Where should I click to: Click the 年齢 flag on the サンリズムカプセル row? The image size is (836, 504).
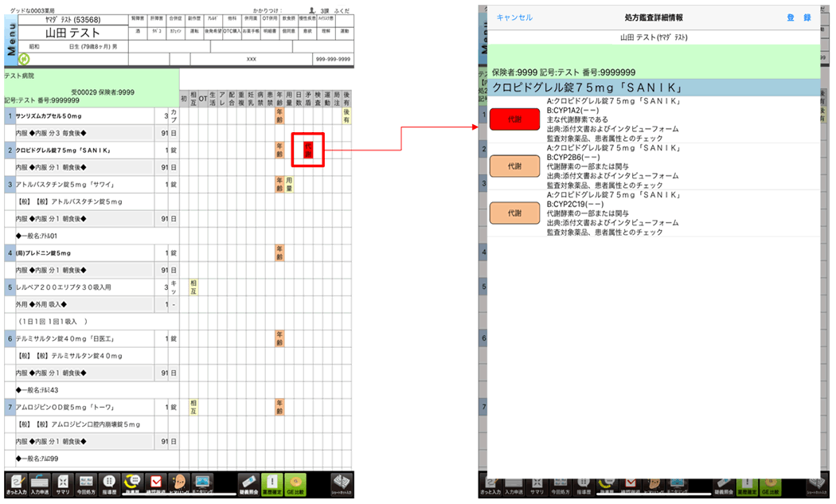(279, 115)
